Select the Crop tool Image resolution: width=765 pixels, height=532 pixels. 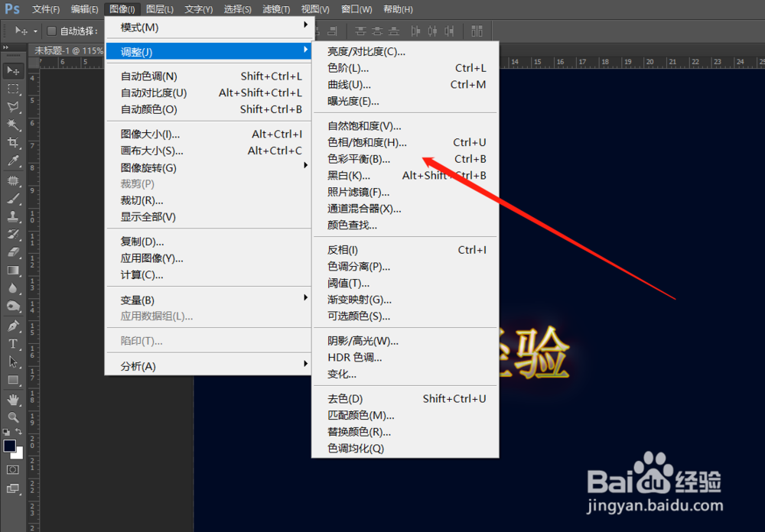14,142
